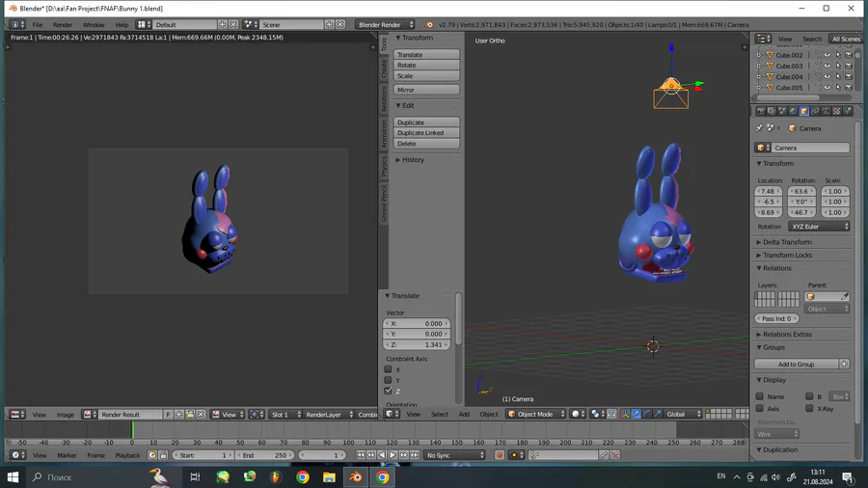Image resolution: width=868 pixels, height=488 pixels.
Task: Jump to the animation end frame
Action: tap(414, 455)
